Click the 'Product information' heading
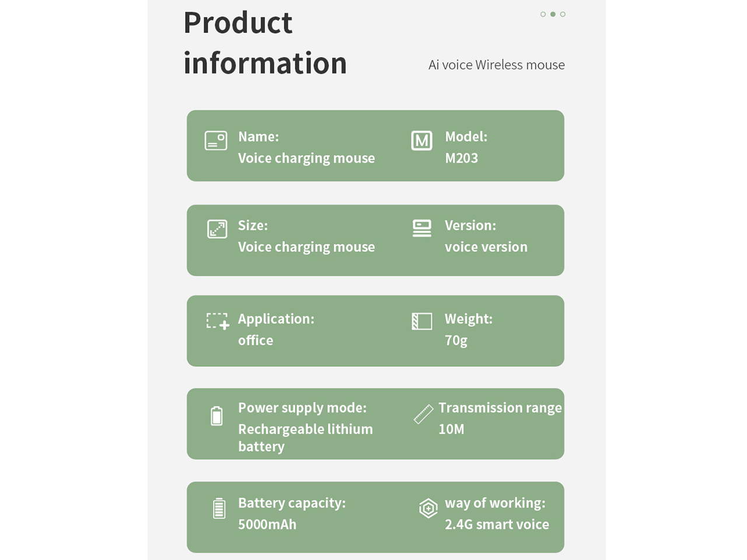This screenshot has width=747, height=560. click(265, 43)
